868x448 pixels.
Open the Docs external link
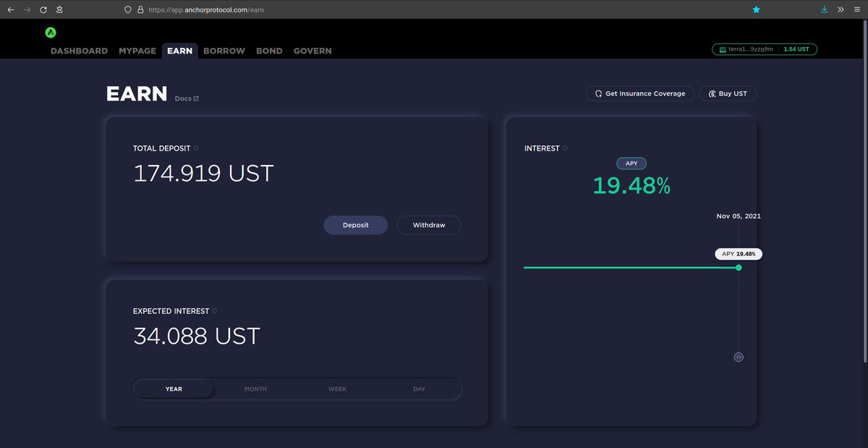(x=187, y=98)
